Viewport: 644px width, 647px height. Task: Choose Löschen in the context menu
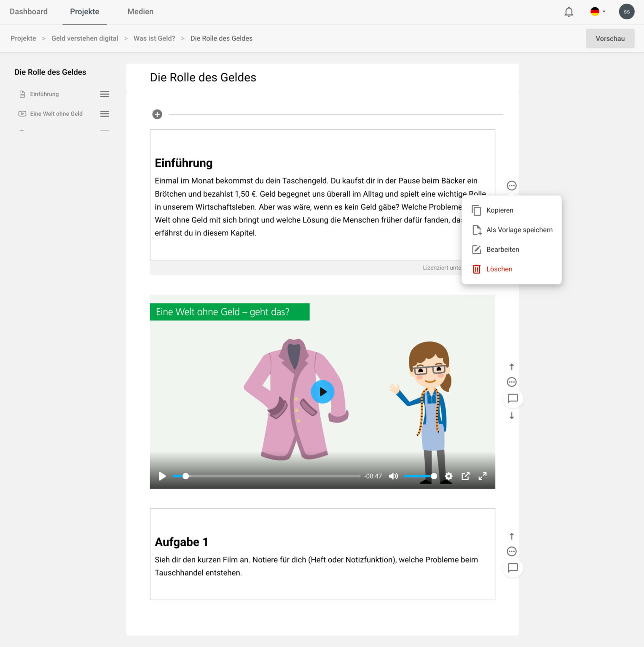[x=499, y=269]
